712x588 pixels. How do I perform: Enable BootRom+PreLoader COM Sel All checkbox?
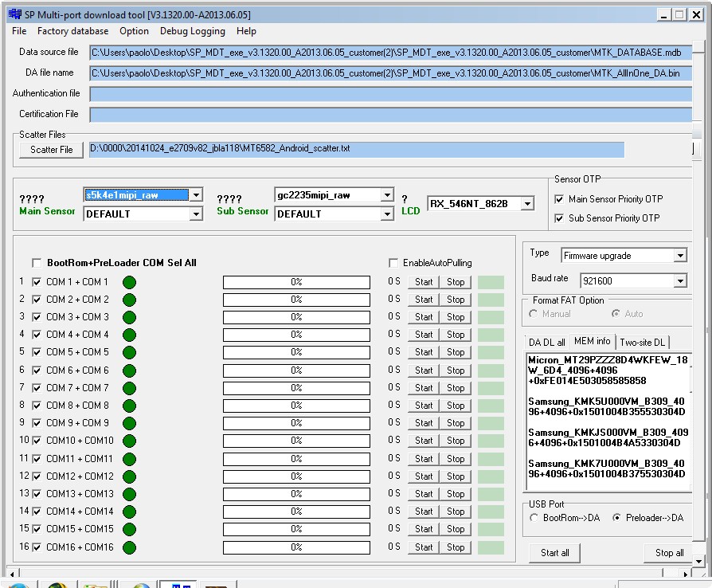click(37, 263)
